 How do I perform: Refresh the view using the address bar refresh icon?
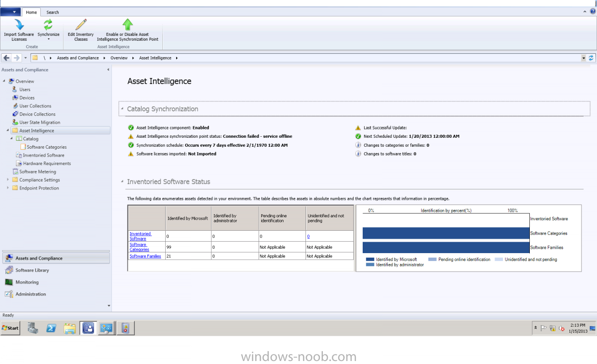(x=591, y=58)
